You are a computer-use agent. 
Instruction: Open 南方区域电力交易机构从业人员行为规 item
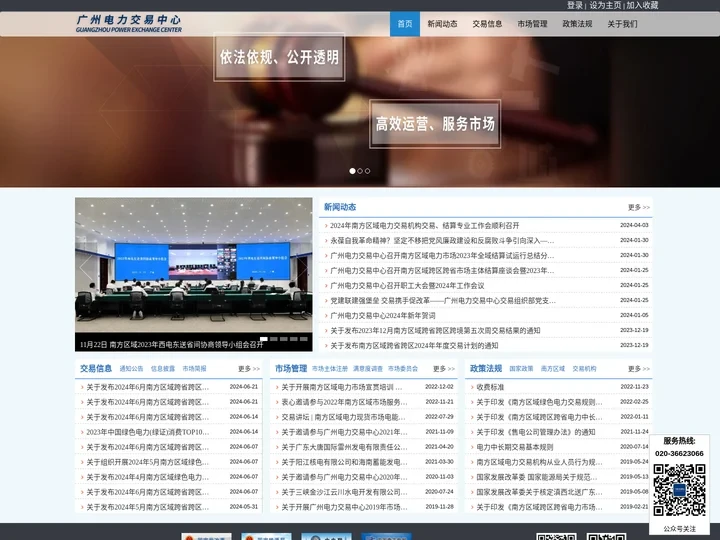[539, 462]
